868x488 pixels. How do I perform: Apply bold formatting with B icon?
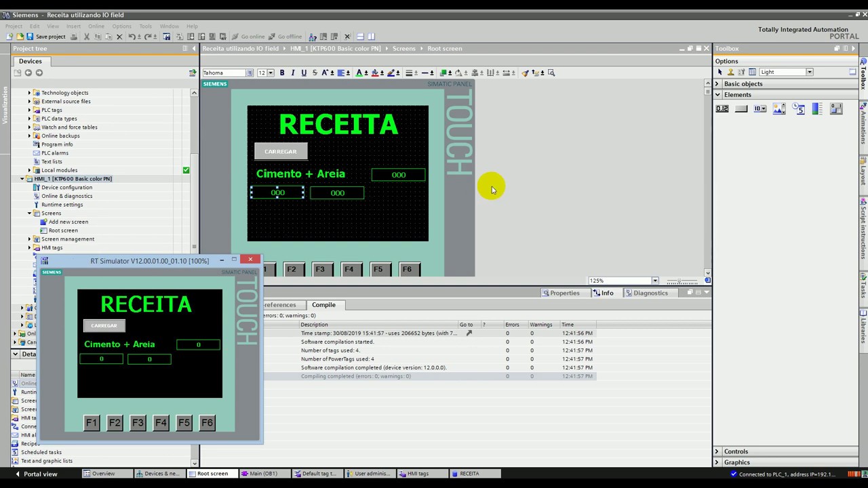[282, 73]
